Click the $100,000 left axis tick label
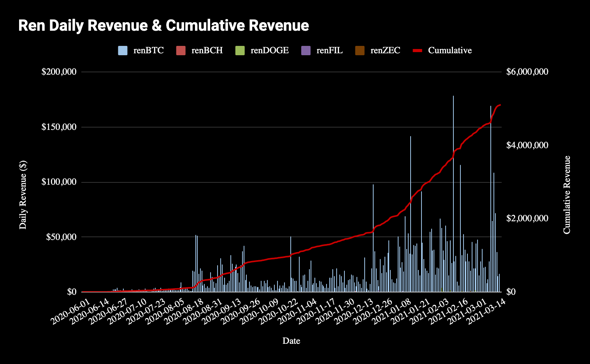The height and width of the screenshot is (364, 590). (x=59, y=182)
